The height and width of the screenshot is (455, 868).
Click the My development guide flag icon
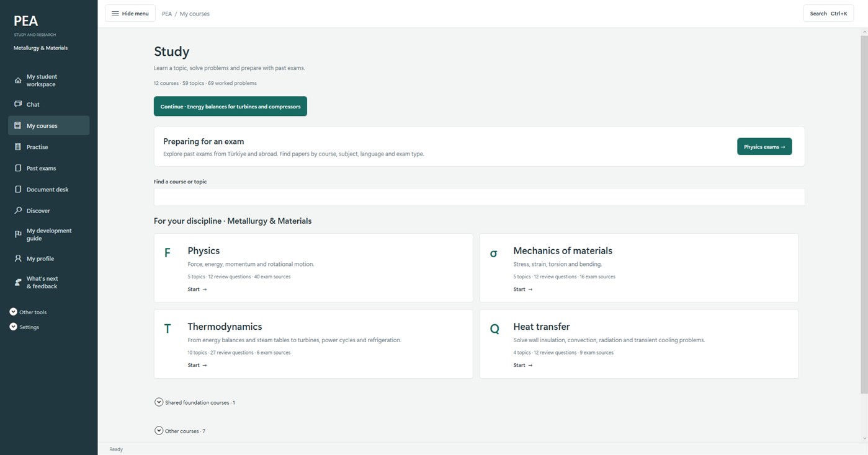coord(18,234)
